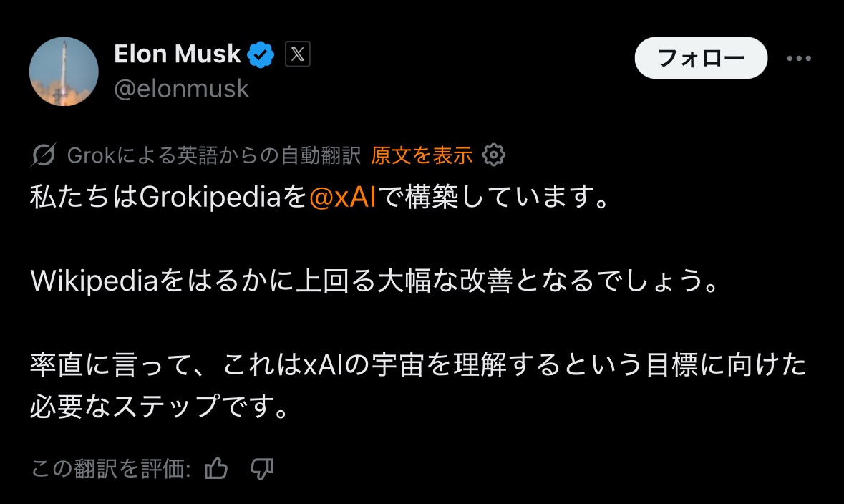Open Elon Musk's profile avatar
Image resolution: width=844 pixels, height=504 pixels.
coord(64,72)
